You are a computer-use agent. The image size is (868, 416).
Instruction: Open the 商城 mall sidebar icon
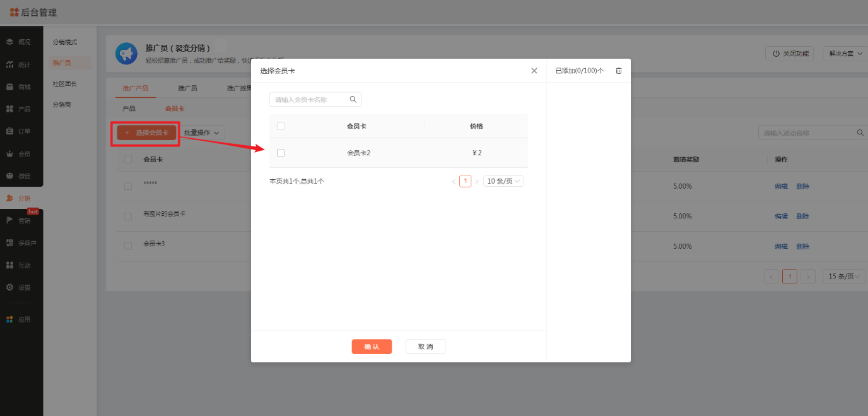point(10,86)
